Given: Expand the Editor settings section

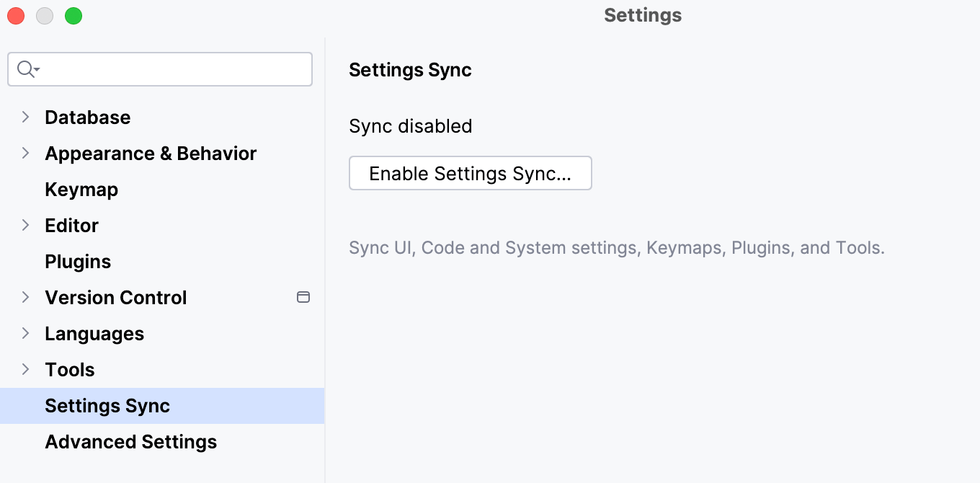Looking at the screenshot, I should tap(26, 225).
